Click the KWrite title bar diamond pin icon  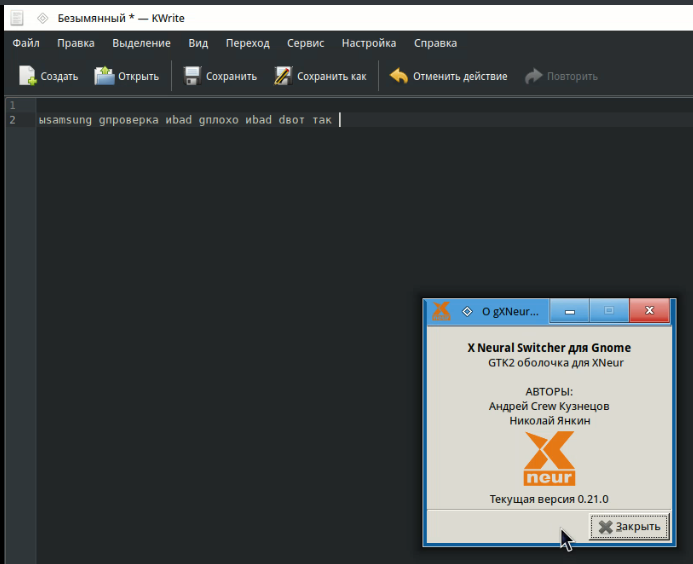(x=42, y=18)
